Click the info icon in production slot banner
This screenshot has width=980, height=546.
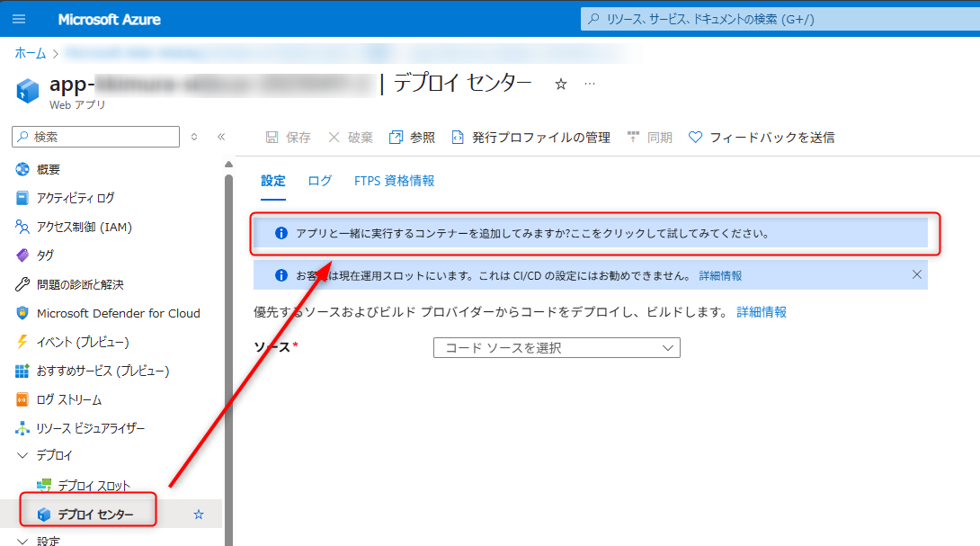[x=281, y=275]
